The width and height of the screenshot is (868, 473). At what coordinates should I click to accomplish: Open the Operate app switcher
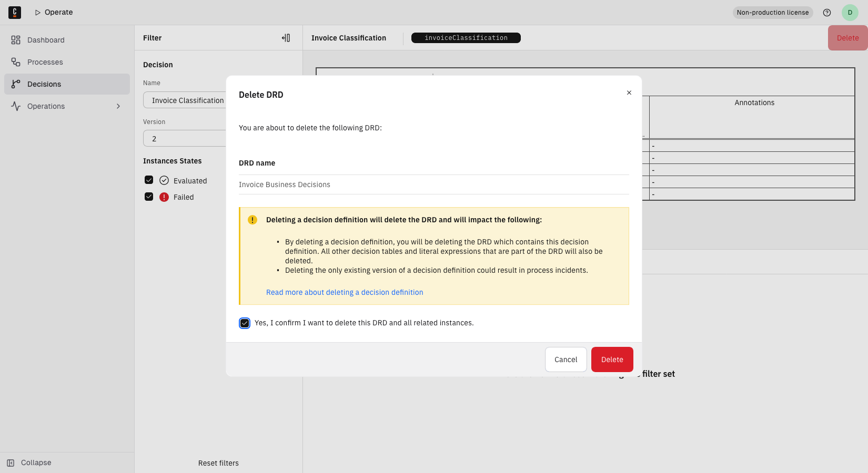point(54,13)
